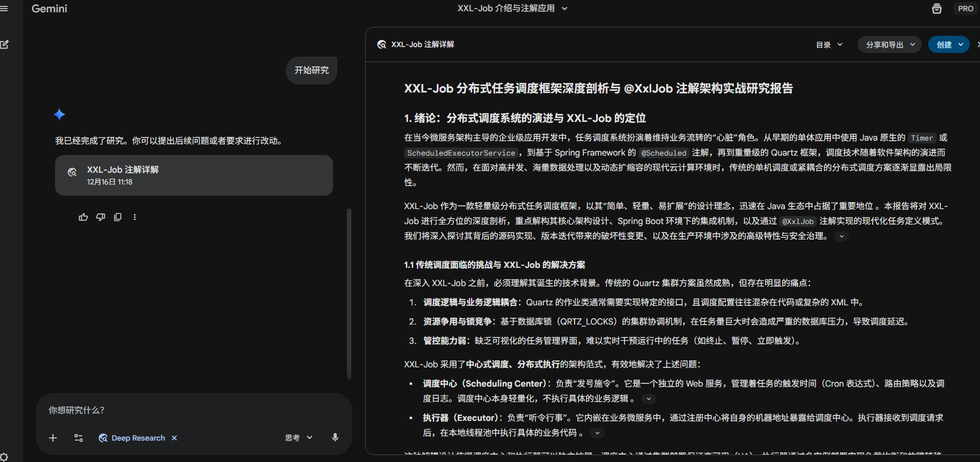Click the 创建 button
This screenshot has height=462, width=980.
tap(948, 45)
